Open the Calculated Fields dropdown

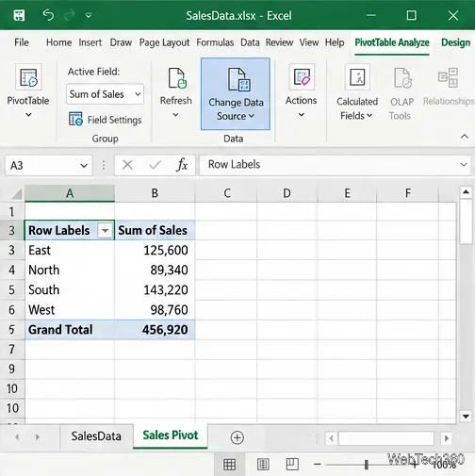(x=369, y=116)
